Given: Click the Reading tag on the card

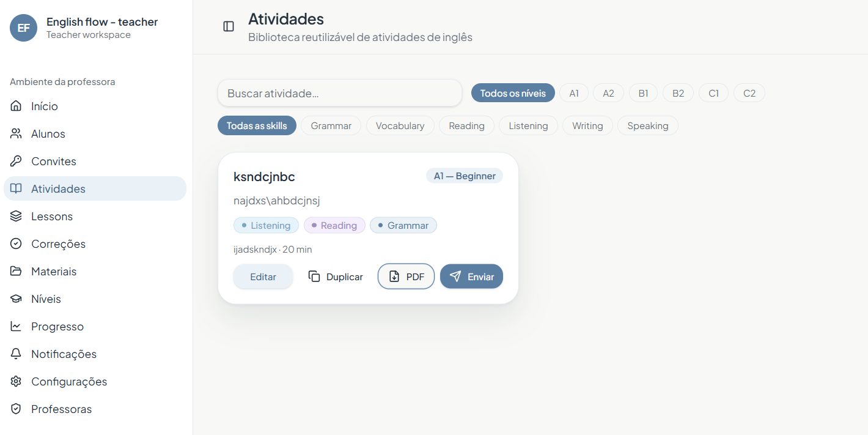Looking at the screenshot, I should pos(334,225).
